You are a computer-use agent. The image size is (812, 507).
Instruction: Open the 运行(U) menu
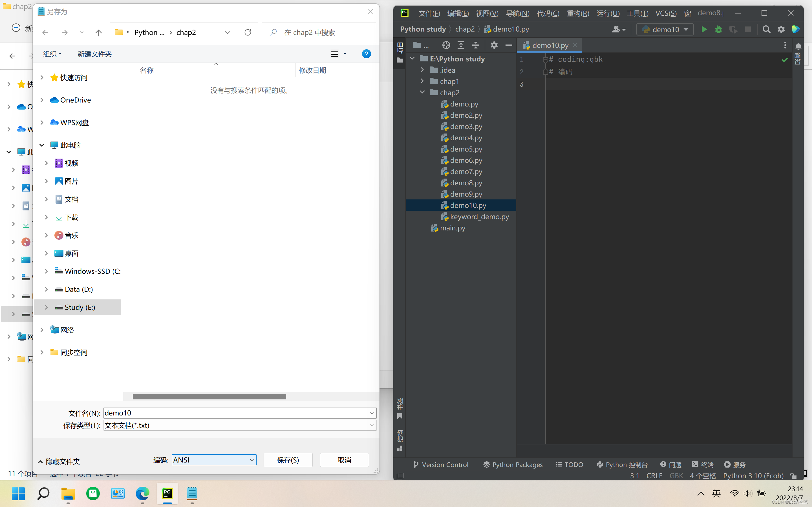[608, 14]
